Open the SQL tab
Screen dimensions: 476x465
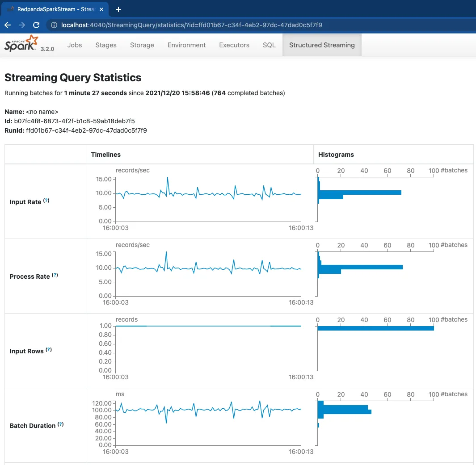tap(269, 45)
